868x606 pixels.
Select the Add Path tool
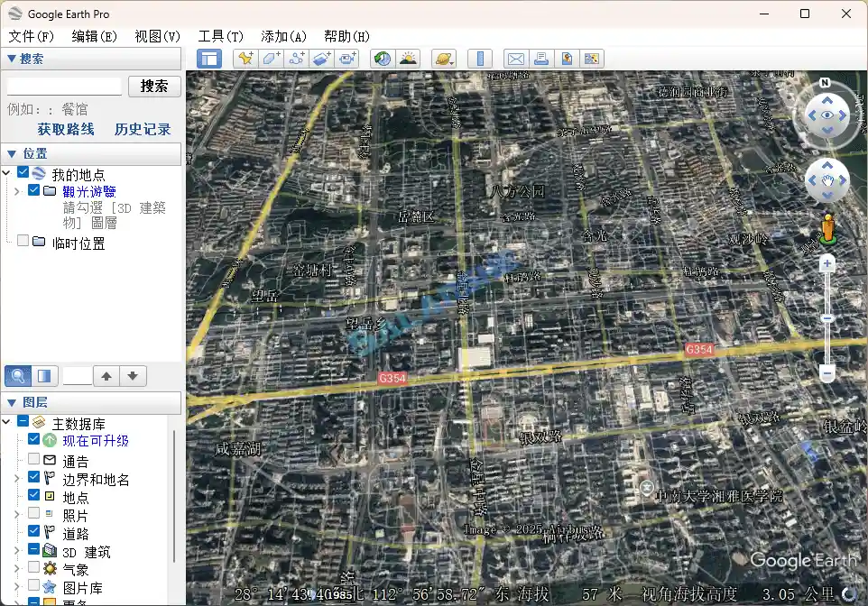click(x=296, y=58)
